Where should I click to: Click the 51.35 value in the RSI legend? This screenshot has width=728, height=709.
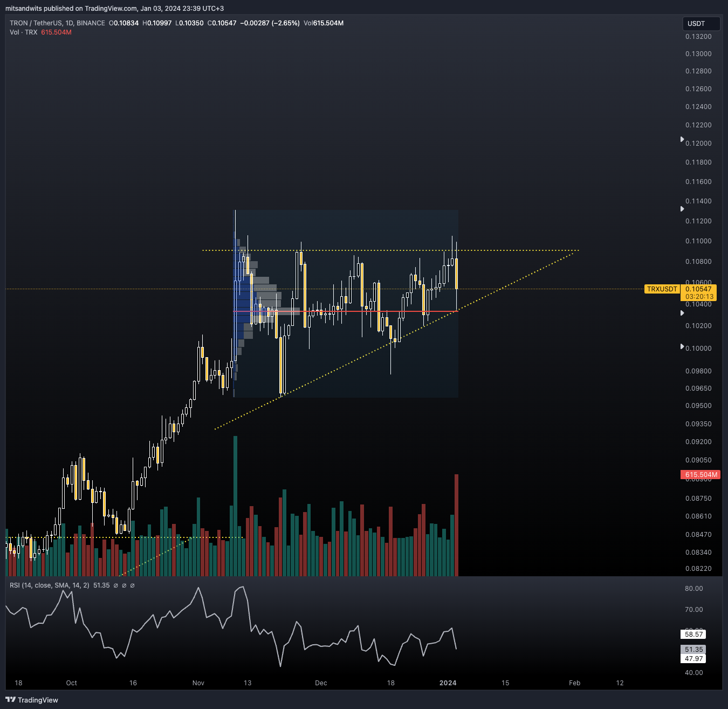(101, 585)
